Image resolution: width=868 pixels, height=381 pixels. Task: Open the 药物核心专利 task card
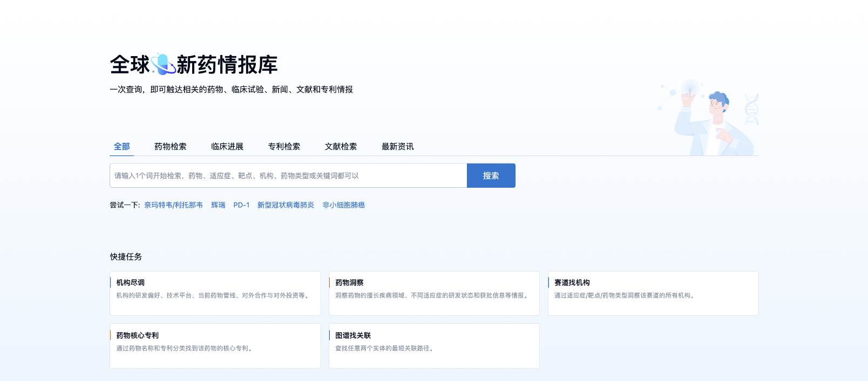click(215, 346)
